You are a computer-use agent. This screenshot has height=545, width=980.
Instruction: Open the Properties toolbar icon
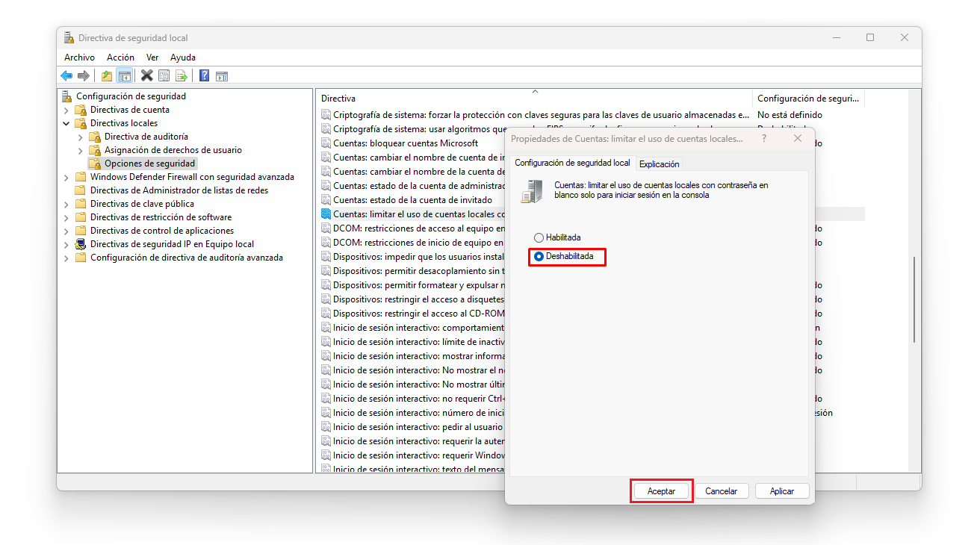[x=164, y=75]
